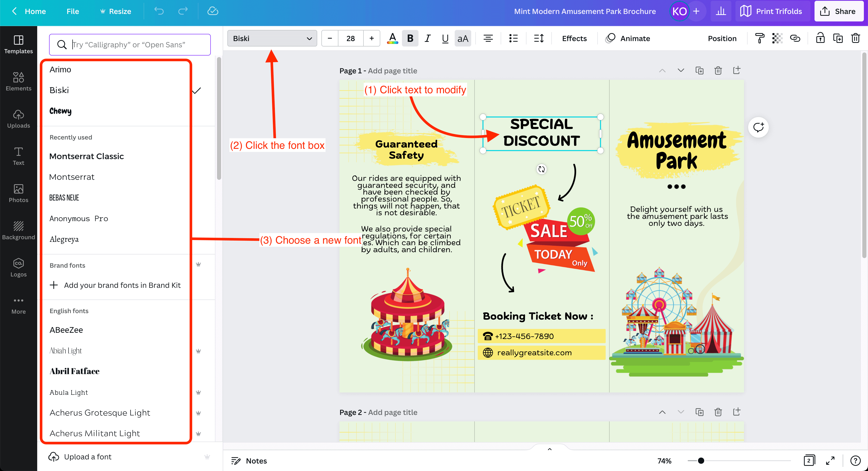Select Montserrat Classic from font list
This screenshot has height=471, width=868.
(x=87, y=156)
